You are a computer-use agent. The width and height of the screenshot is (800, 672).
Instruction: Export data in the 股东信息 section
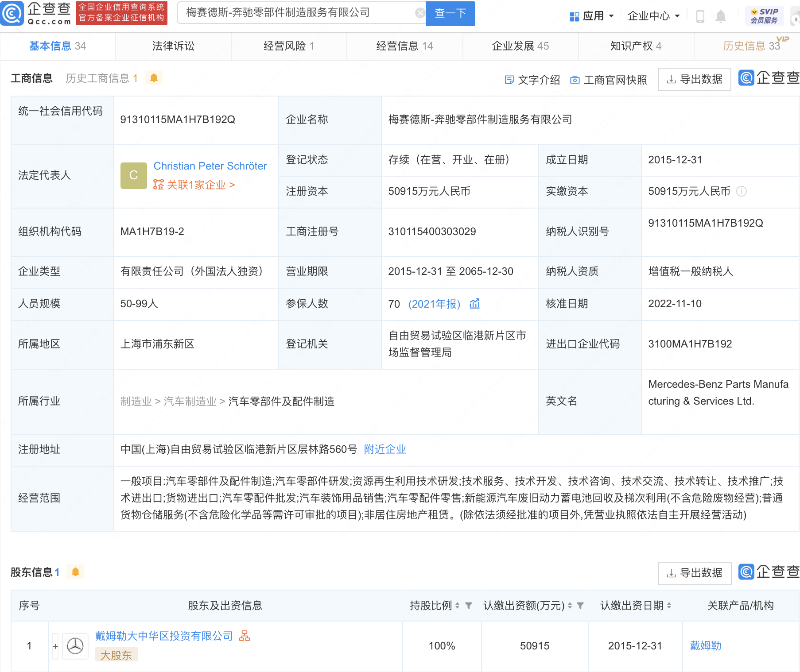(x=694, y=573)
